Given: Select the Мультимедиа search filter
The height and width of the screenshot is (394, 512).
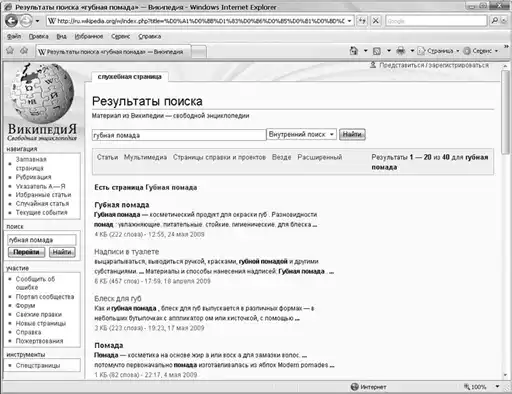Looking at the screenshot, I should pyautogui.click(x=145, y=157).
